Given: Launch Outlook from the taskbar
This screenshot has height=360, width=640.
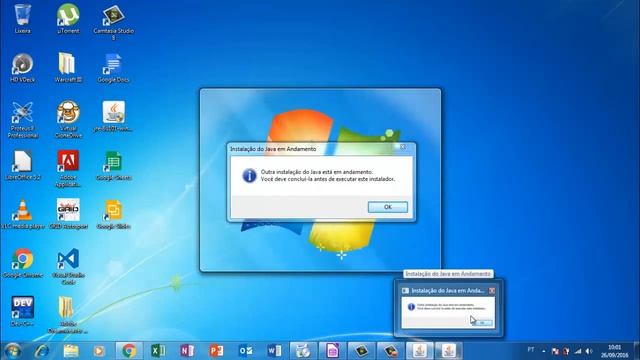Looking at the screenshot, I should 245,351.
